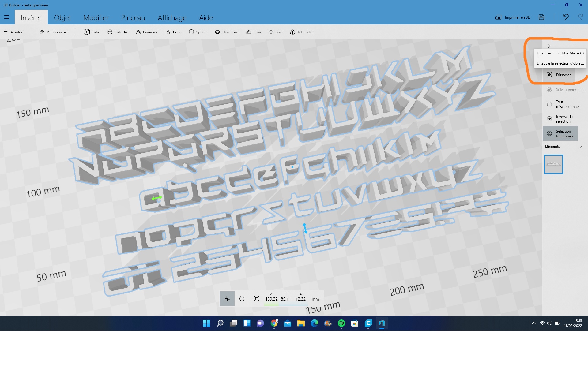Viewport: 588px width, 366px height.
Task: Open the Imprimer en 3D function
Action: (512, 17)
